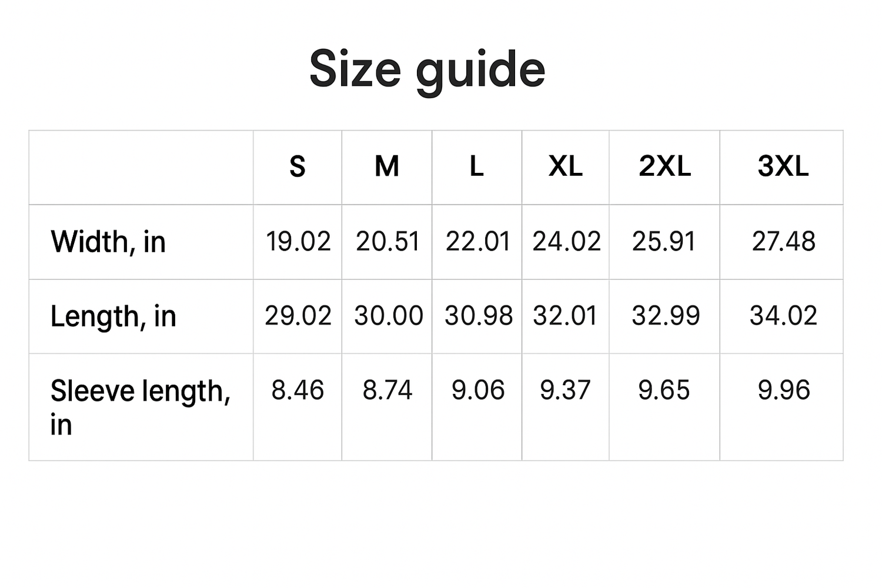
Task: Select the S size column header
Action: click(298, 166)
